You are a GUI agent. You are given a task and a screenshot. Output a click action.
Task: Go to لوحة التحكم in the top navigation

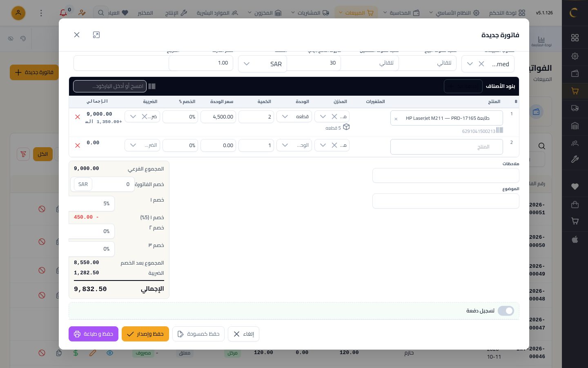(508, 13)
